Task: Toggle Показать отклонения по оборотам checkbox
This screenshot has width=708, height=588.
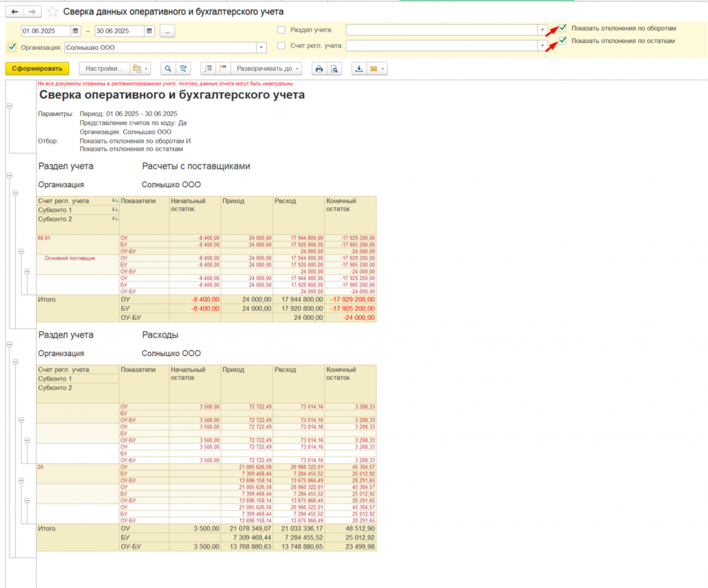Action: click(x=563, y=28)
